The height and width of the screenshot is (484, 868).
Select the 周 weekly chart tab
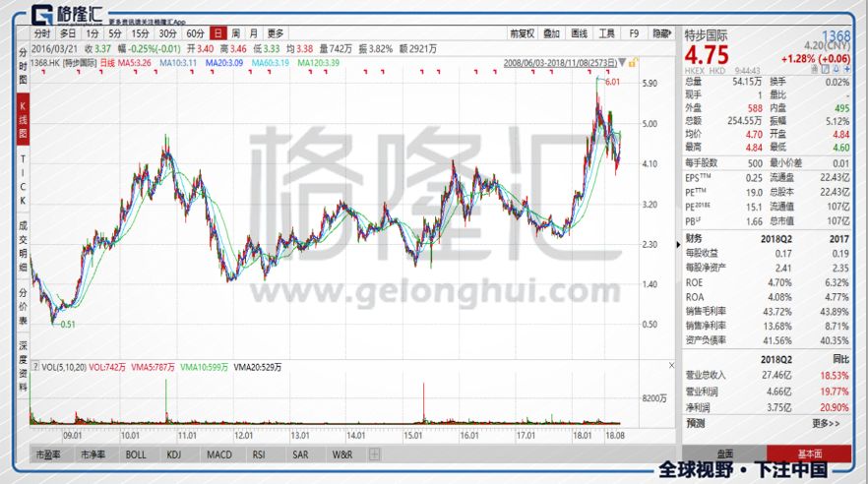(236, 33)
